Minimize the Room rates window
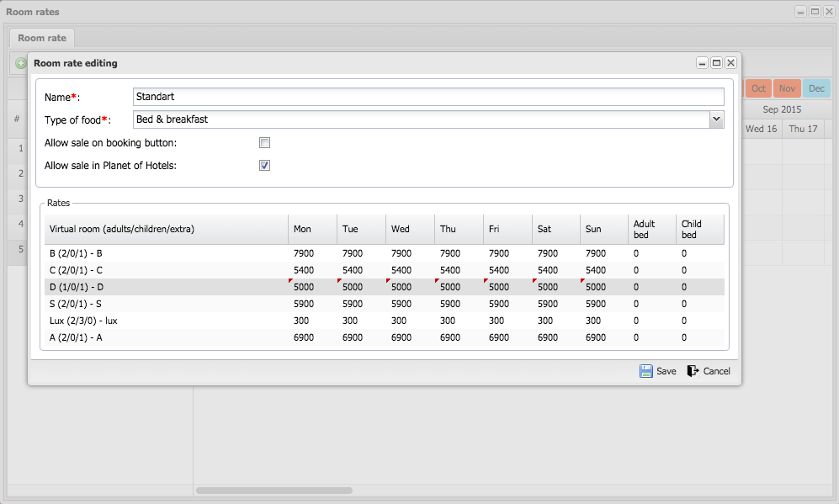839x504 pixels. [x=800, y=12]
